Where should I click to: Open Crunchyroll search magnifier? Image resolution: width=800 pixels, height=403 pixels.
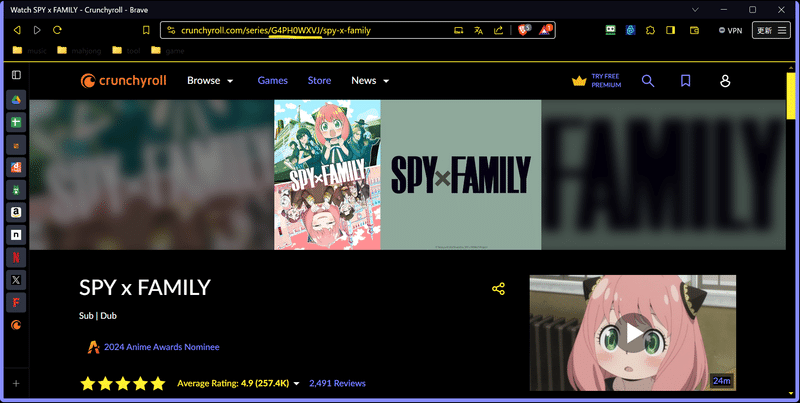click(648, 81)
